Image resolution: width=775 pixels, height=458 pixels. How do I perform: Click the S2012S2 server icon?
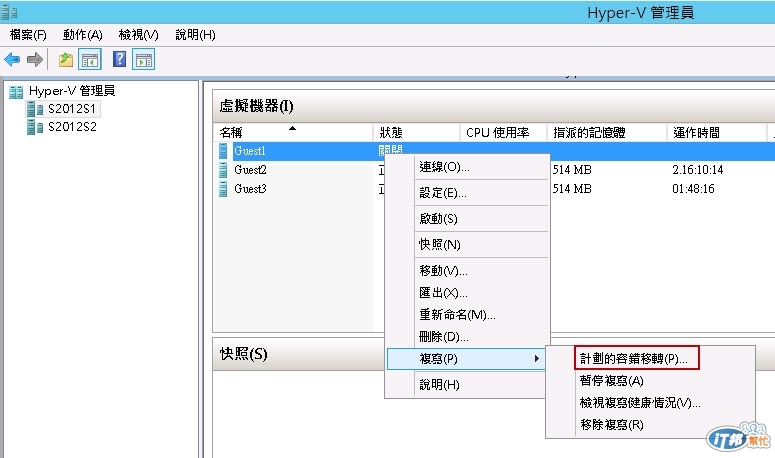click(x=35, y=127)
